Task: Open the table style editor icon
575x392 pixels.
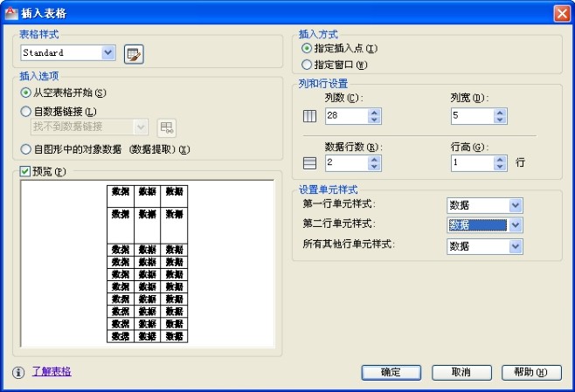Action: pyautogui.click(x=134, y=53)
